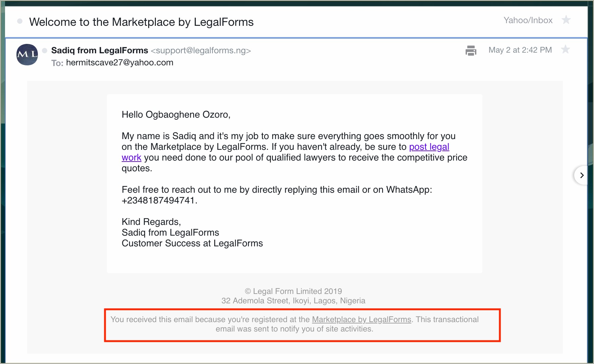Click sender name "Sadiq from LegalForms"
The height and width of the screenshot is (364, 594).
[100, 50]
